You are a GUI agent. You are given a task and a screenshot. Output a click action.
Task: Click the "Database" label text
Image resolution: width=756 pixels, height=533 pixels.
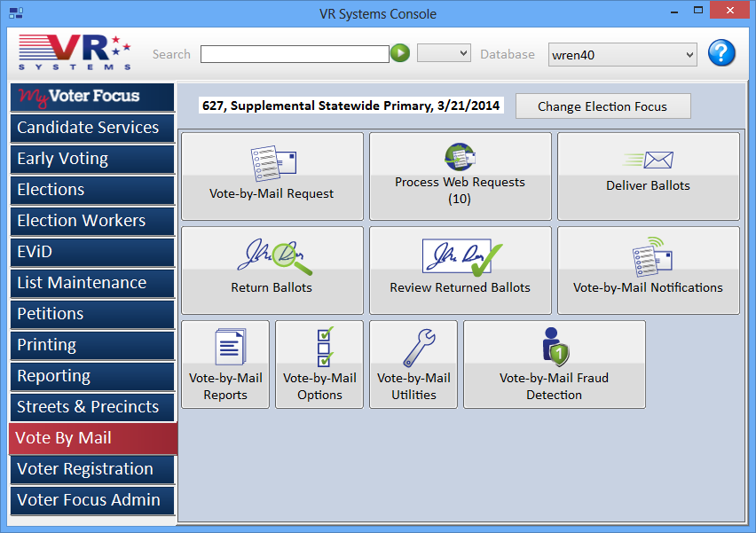click(508, 54)
